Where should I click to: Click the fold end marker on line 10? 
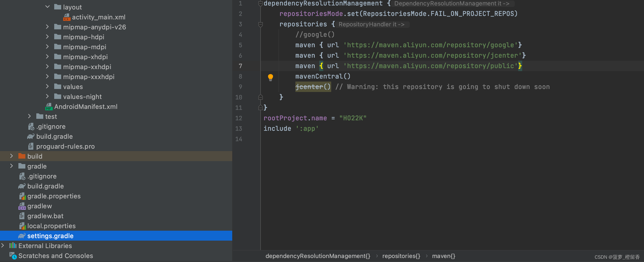pyautogui.click(x=260, y=97)
